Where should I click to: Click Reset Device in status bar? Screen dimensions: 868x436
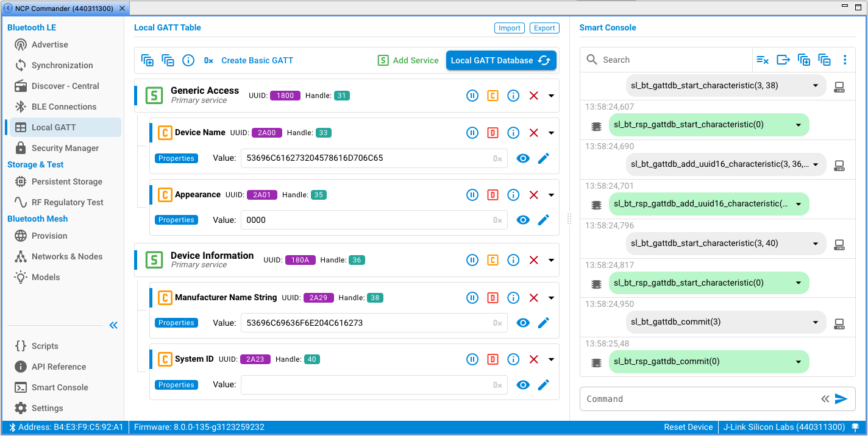pyautogui.click(x=688, y=427)
